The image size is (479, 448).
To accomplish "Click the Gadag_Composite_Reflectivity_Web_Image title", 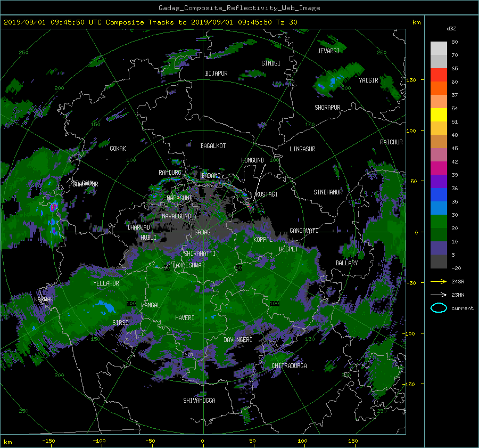I will click(239, 8).
